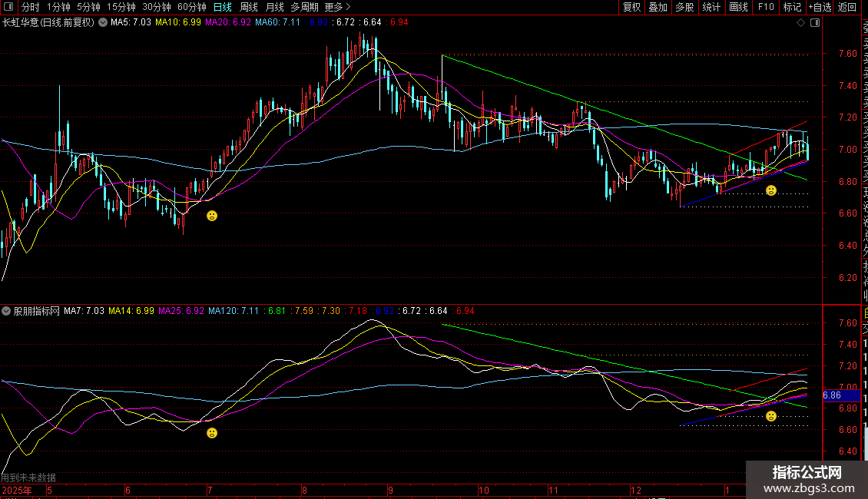Open F10 company information

pyautogui.click(x=766, y=7)
